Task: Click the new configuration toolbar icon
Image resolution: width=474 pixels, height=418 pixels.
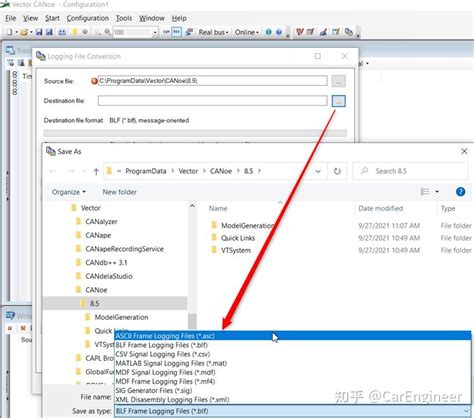Action: 9,32
